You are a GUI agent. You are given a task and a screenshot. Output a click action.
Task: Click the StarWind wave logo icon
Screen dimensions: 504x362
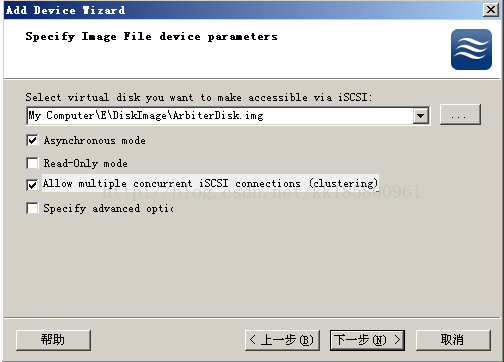point(471,49)
